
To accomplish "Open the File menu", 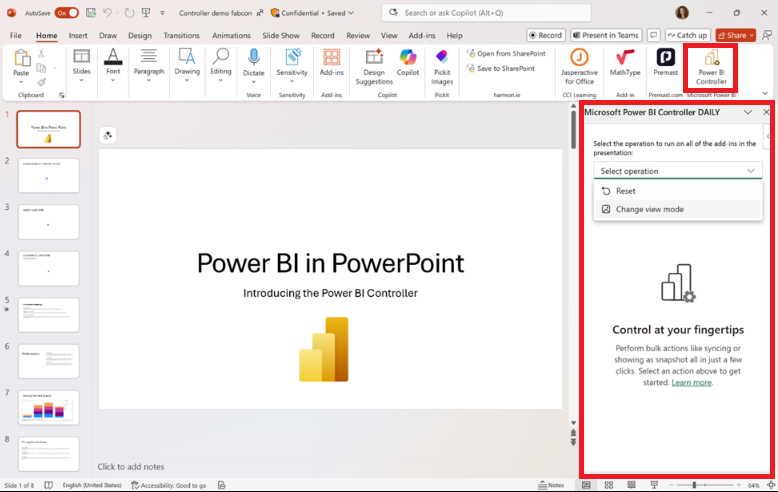I will [x=16, y=35].
